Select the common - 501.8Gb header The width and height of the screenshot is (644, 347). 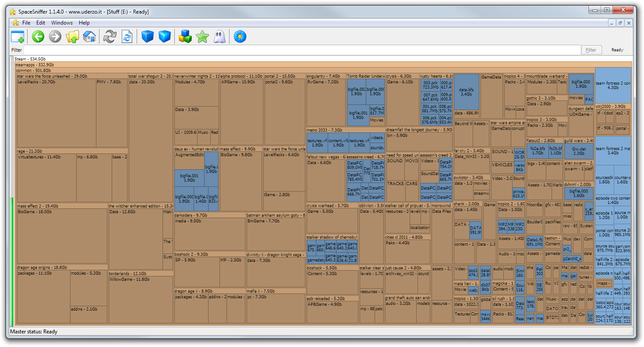305,70
